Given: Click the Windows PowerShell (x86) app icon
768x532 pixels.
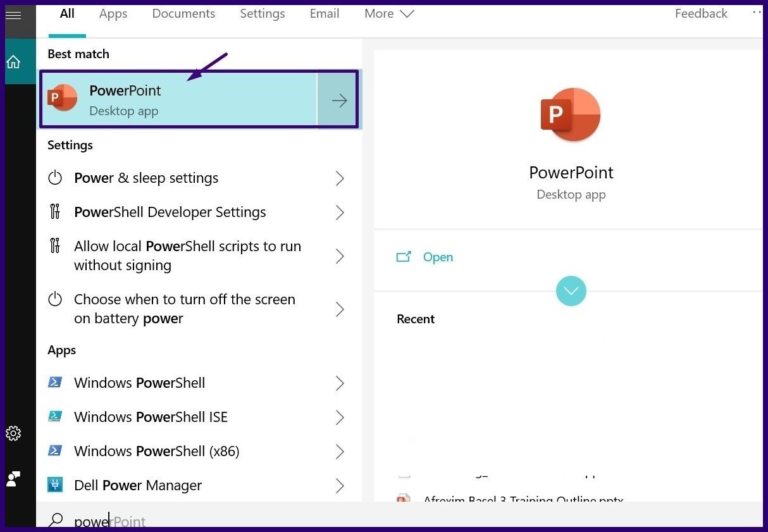Looking at the screenshot, I should pyautogui.click(x=55, y=451).
